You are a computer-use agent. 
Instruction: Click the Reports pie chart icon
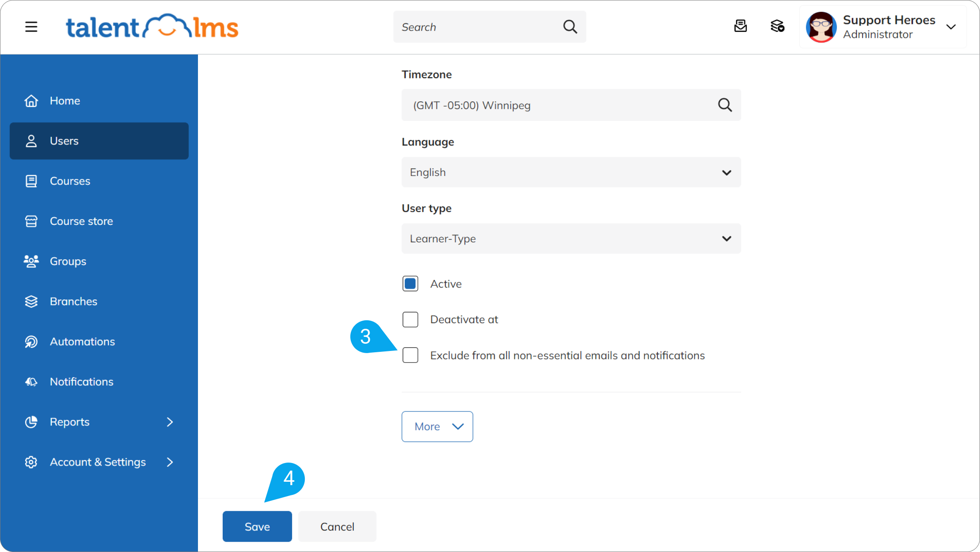tap(31, 422)
